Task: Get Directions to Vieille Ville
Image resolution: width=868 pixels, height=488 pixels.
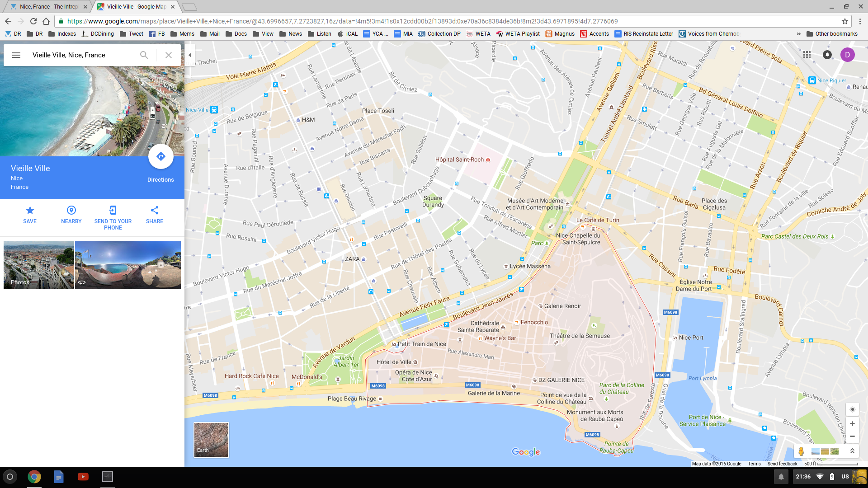Action: coord(160,157)
